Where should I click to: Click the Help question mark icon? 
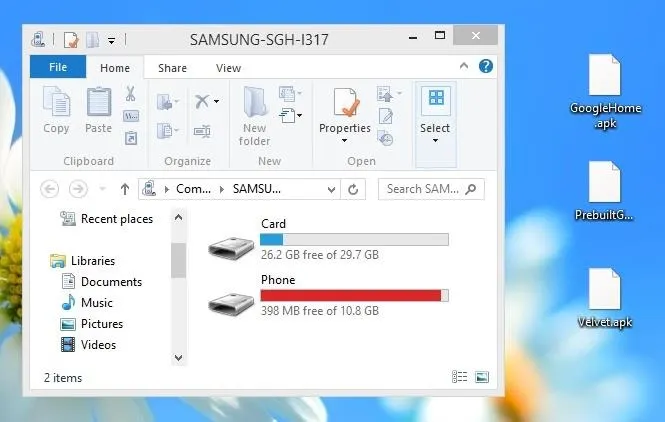tap(486, 66)
